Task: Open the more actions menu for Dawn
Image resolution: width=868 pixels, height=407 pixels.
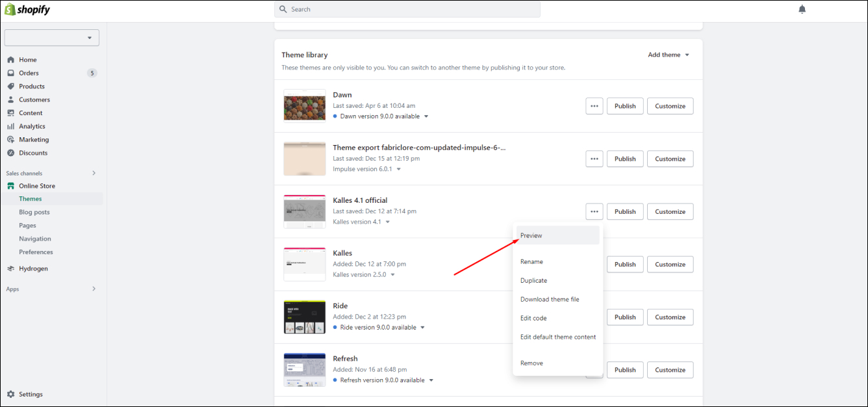Action: (x=594, y=106)
